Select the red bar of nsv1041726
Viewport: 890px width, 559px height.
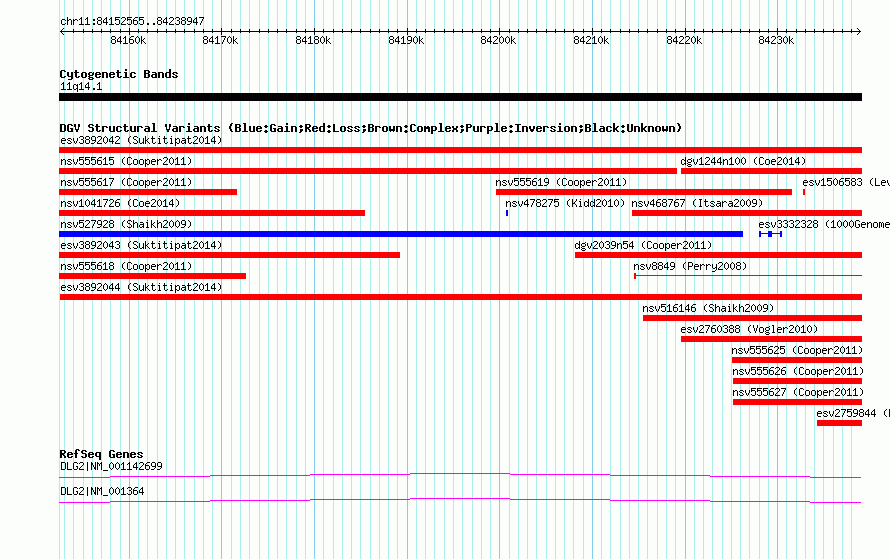click(x=212, y=213)
